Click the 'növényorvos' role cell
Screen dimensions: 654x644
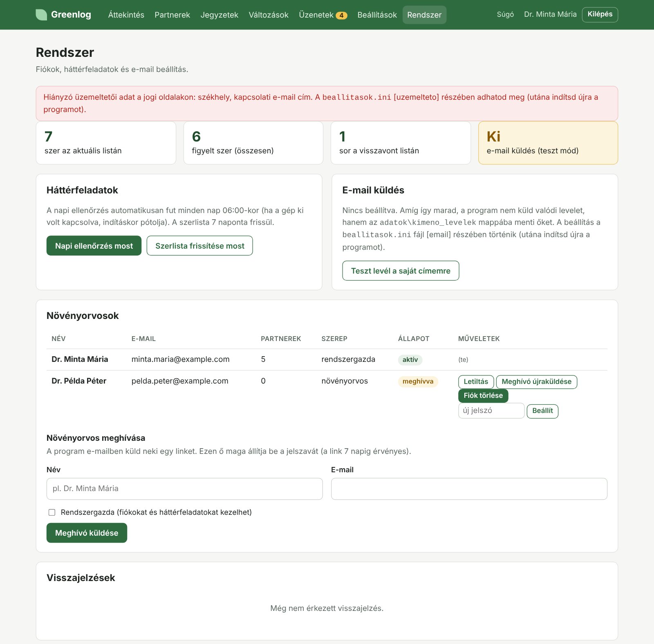tap(345, 381)
